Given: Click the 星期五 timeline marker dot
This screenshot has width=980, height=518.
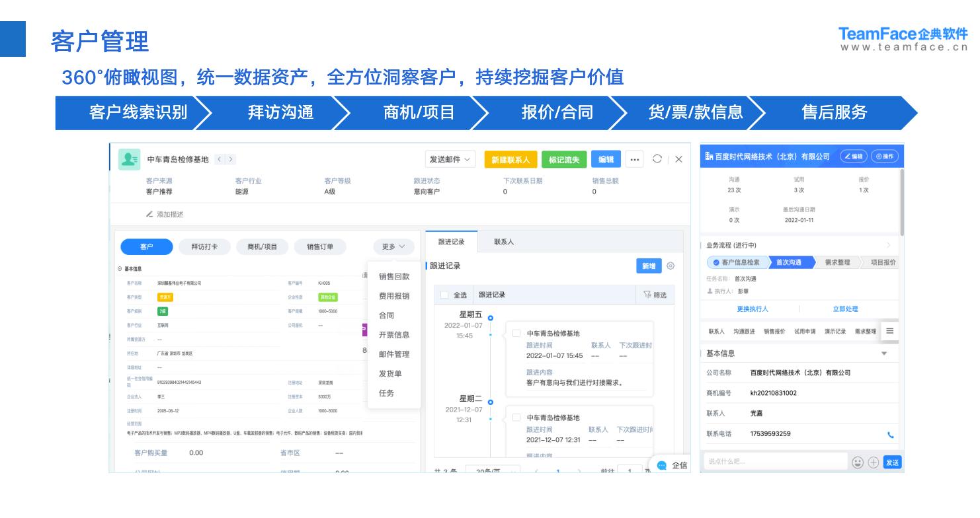Looking at the screenshot, I should (x=490, y=318).
